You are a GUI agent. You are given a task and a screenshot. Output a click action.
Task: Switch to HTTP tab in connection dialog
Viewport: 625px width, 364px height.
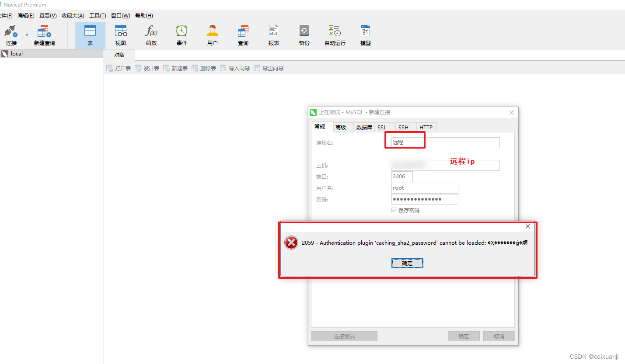(426, 128)
